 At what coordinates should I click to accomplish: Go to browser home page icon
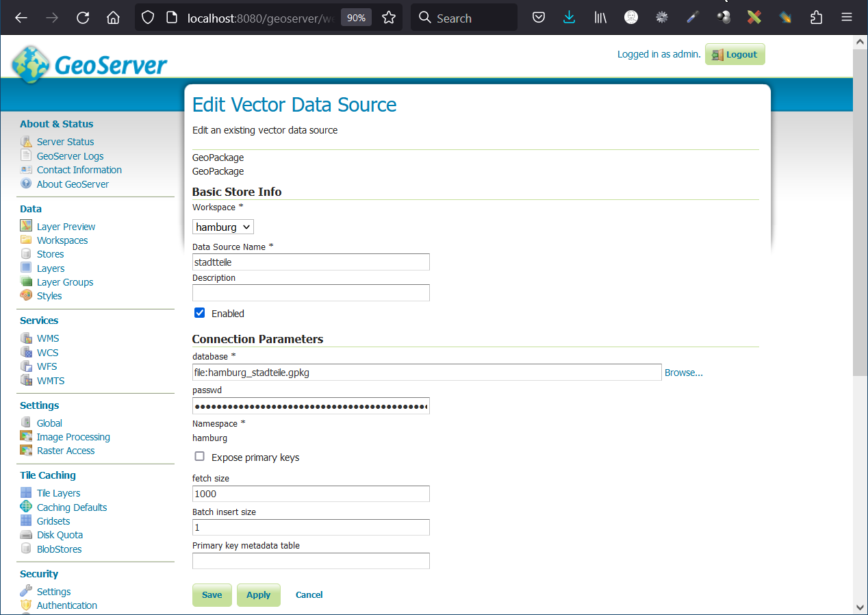[113, 18]
